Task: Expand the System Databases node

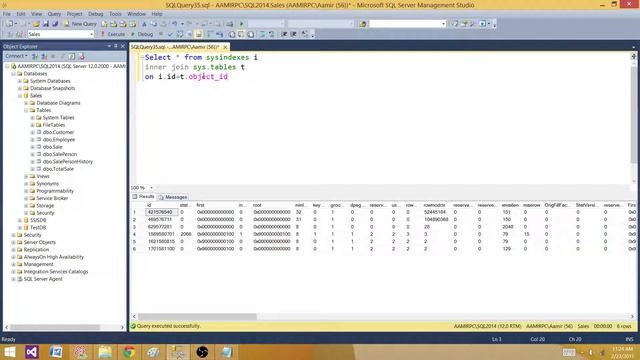Action: point(20,81)
